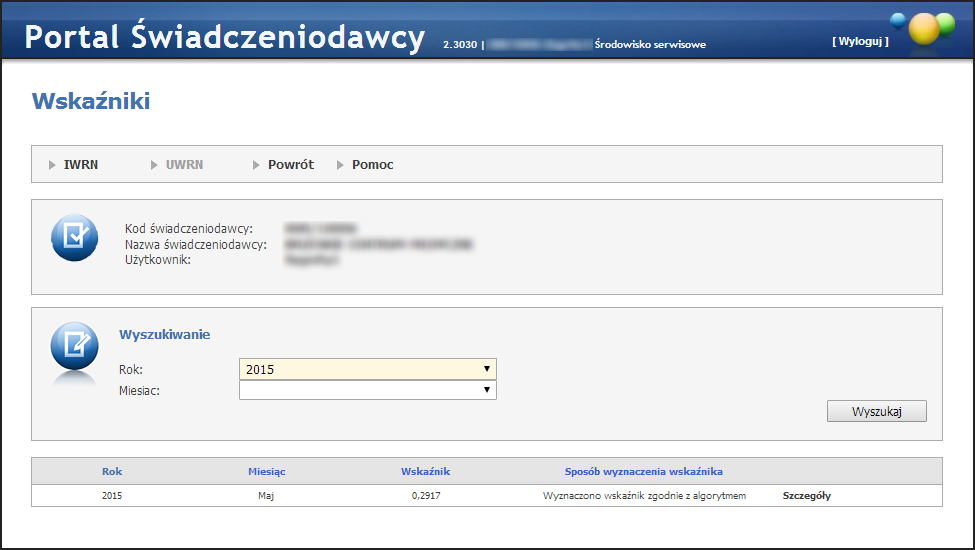The width and height of the screenshot is (975, 550).
Task: Sort by the Rok column header
Action: tap(112, 471)
